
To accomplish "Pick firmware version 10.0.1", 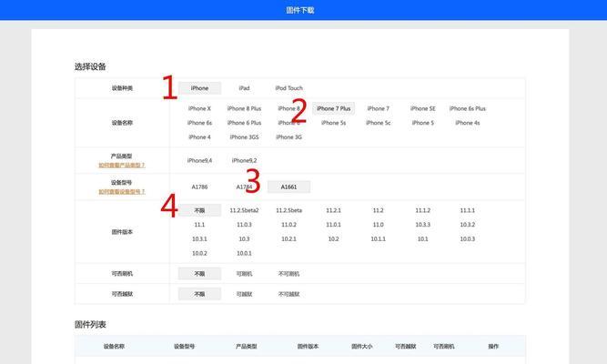I will pyautogui.click(x=244, y=253).
